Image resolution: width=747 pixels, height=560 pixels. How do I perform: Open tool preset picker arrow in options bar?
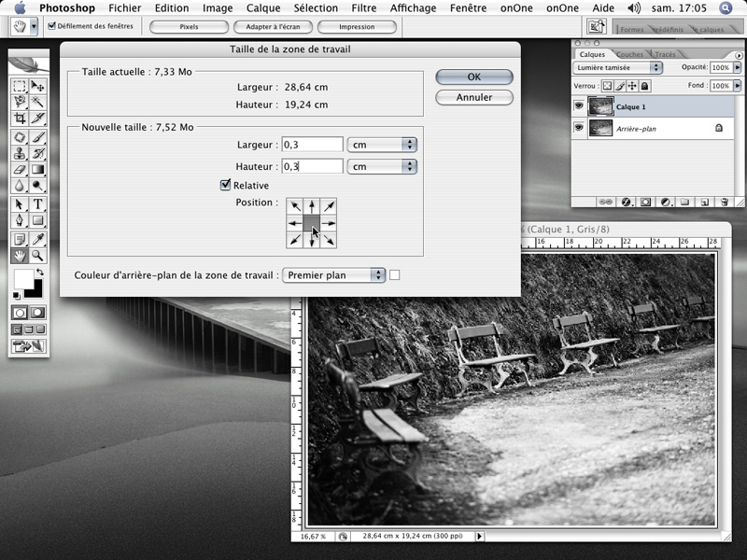click(34, 27)
